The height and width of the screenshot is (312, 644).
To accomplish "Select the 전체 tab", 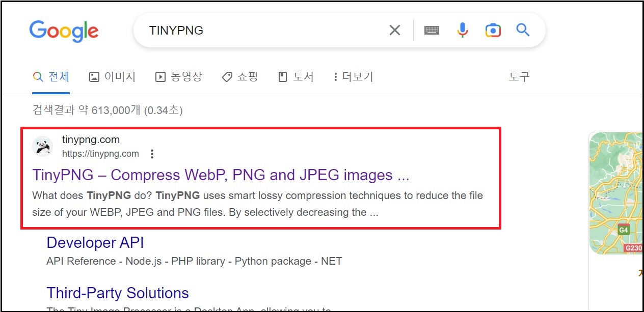I will click(51, 77).
